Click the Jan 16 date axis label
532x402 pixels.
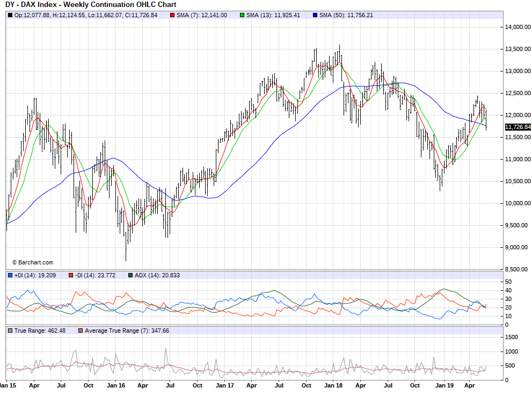(115, 385)
